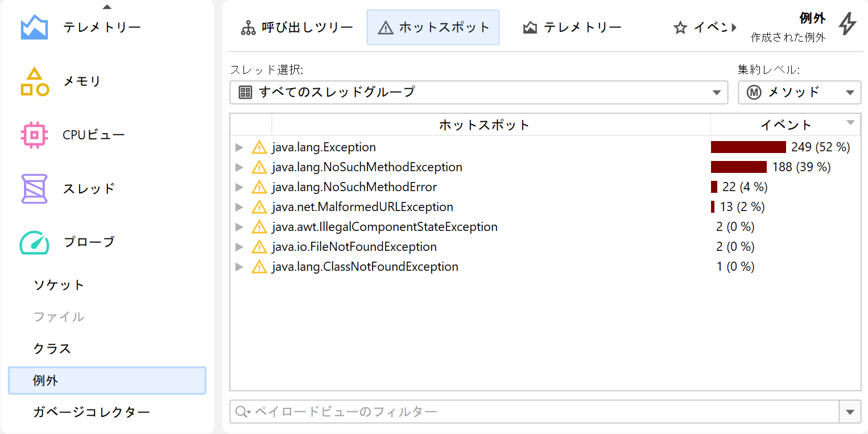Click the Probes gauge icon
The height and width of the screenshot is (434, 868).
coord(34,242)
